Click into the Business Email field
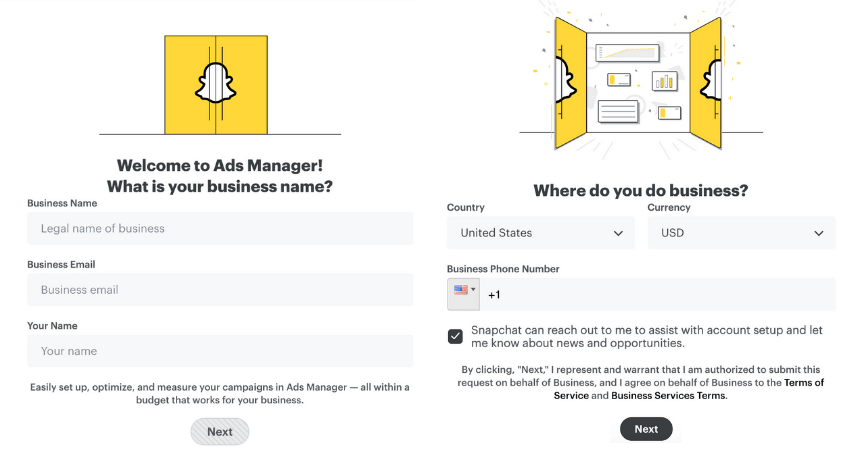The width and height of the screenshot is (856, 457). coord(220,290)
